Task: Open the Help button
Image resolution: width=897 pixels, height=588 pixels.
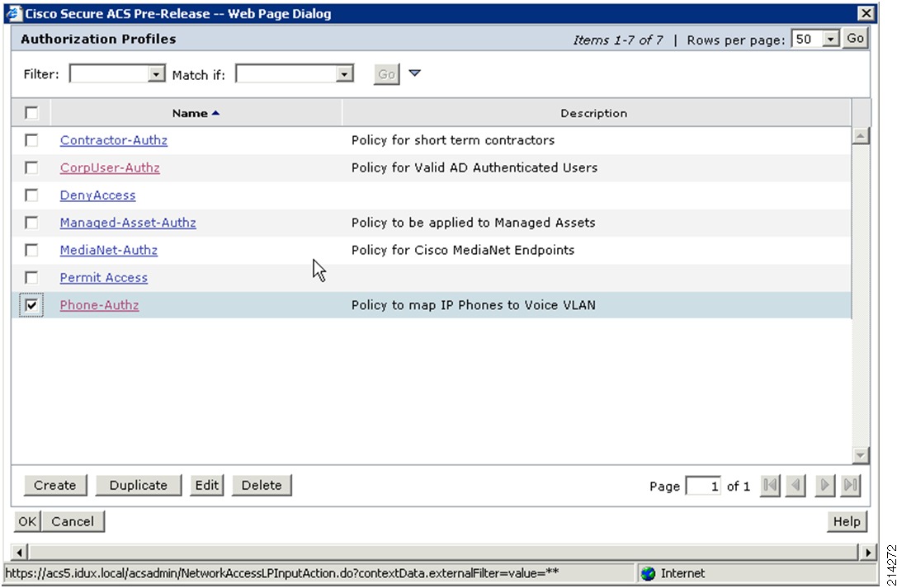Action: pos(847,521)
